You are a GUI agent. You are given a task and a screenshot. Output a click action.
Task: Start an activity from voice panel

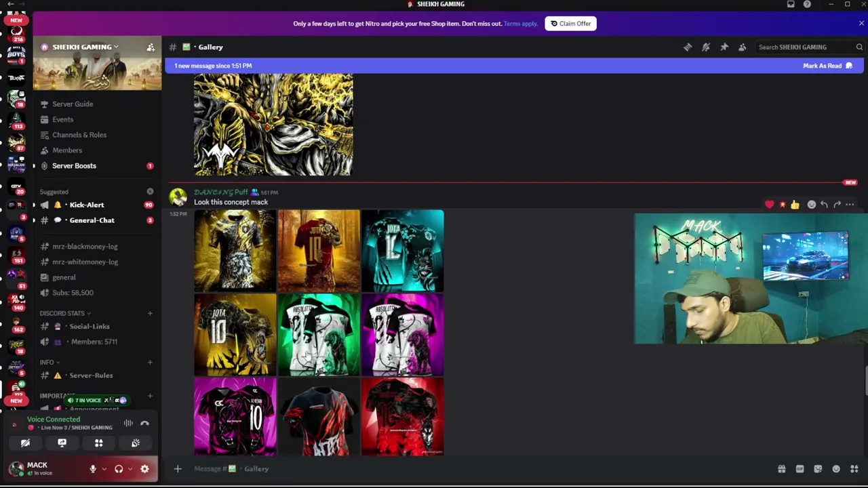point(98,443)
